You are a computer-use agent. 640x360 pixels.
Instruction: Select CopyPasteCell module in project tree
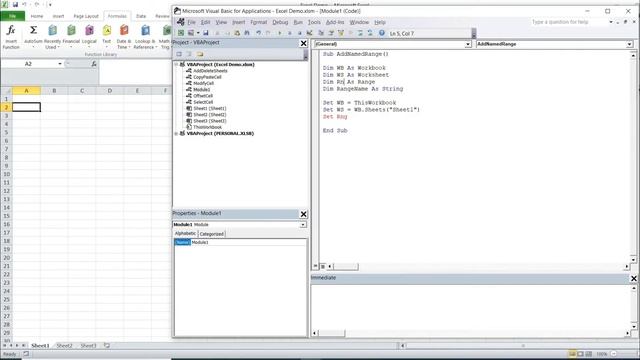coord(207,77)
